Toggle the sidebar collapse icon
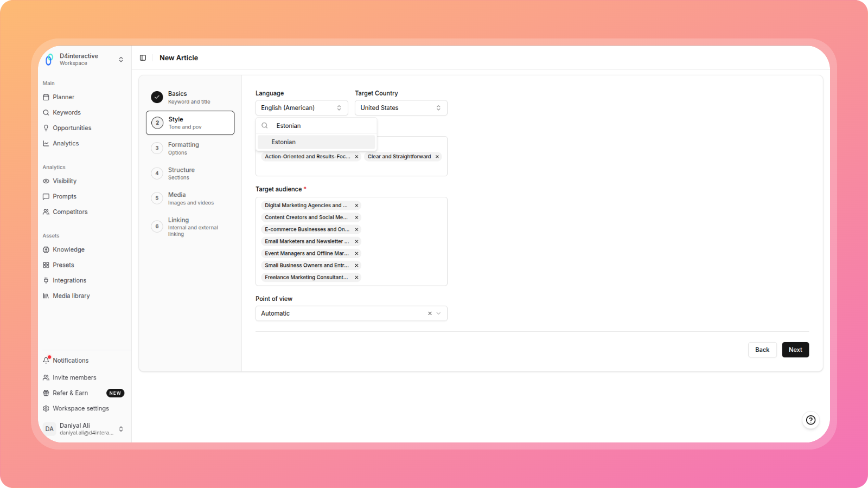868x488 pixels. 143,58
